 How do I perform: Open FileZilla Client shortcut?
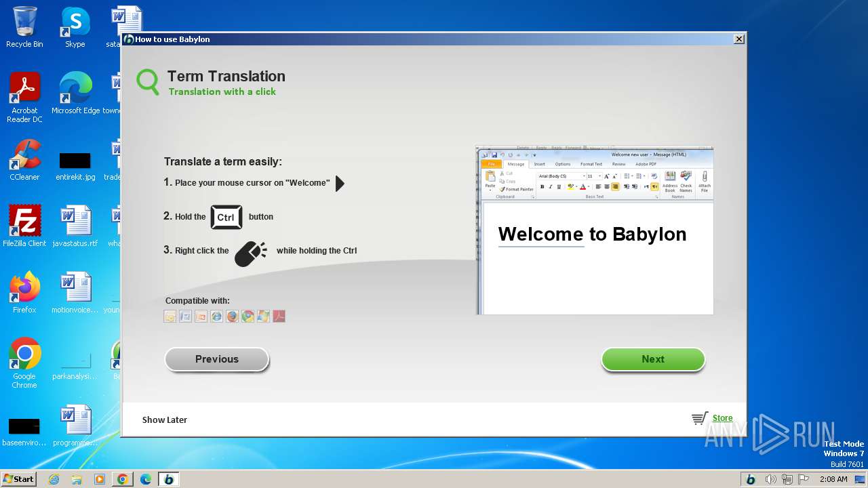24,226
